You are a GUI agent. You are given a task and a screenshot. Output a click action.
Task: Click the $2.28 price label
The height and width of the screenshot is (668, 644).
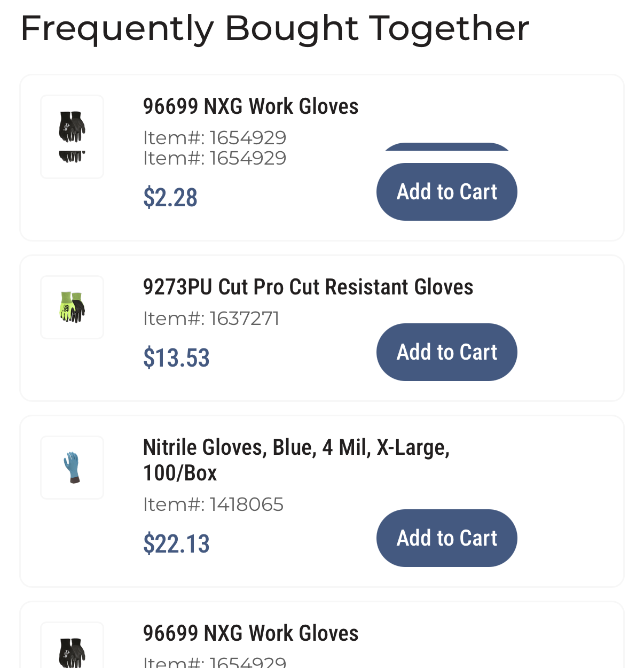click(x=170, y=198)
